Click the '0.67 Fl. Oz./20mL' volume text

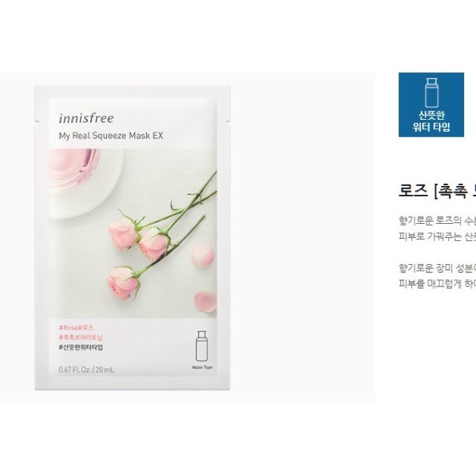tap(86, 370)
